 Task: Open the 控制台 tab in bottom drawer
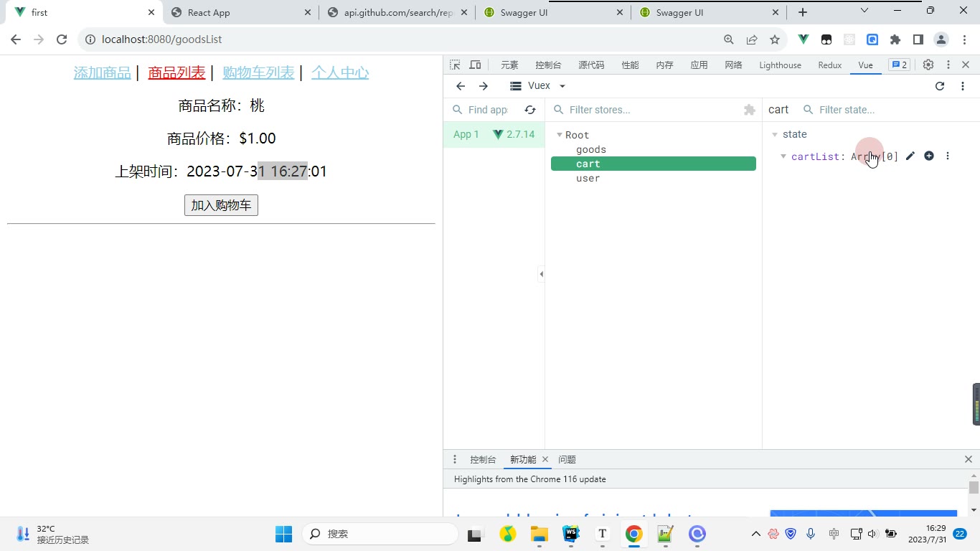click(x=483, y=459)
